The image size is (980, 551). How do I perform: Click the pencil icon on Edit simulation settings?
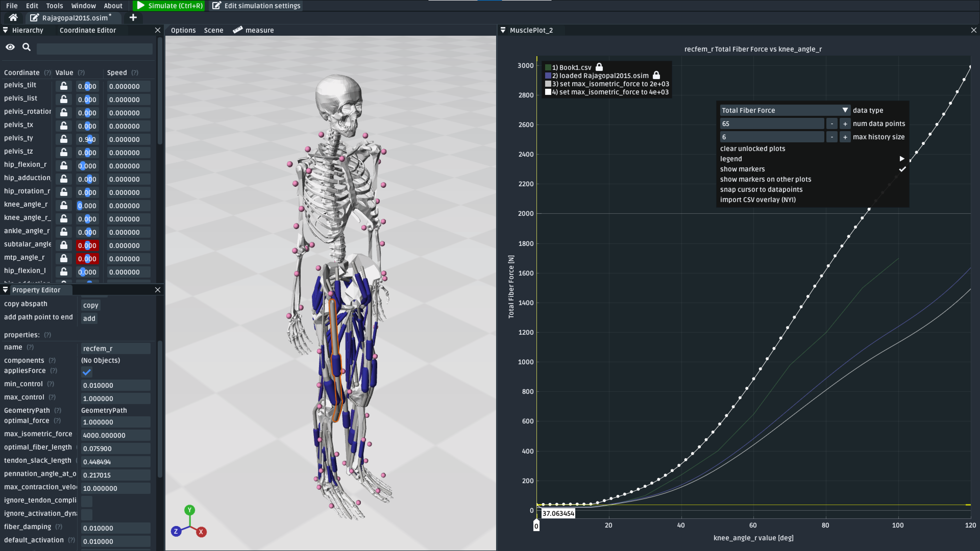point(216,6)
